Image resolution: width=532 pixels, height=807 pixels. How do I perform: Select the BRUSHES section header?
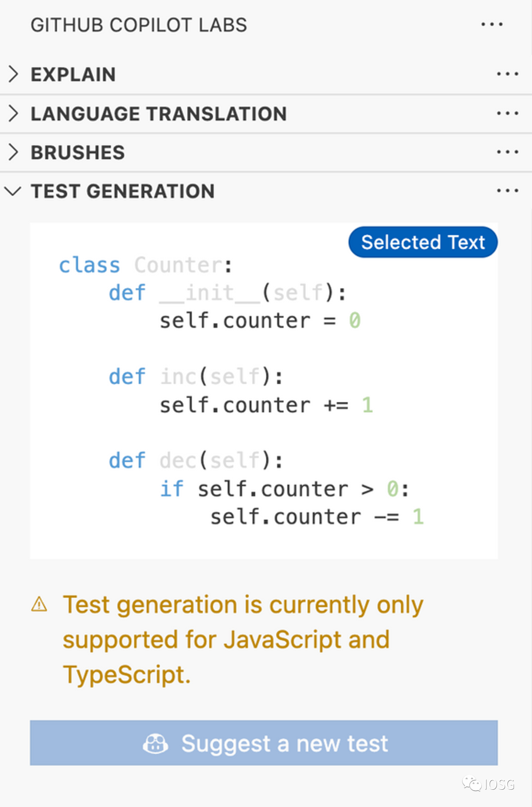click(266, 152)
